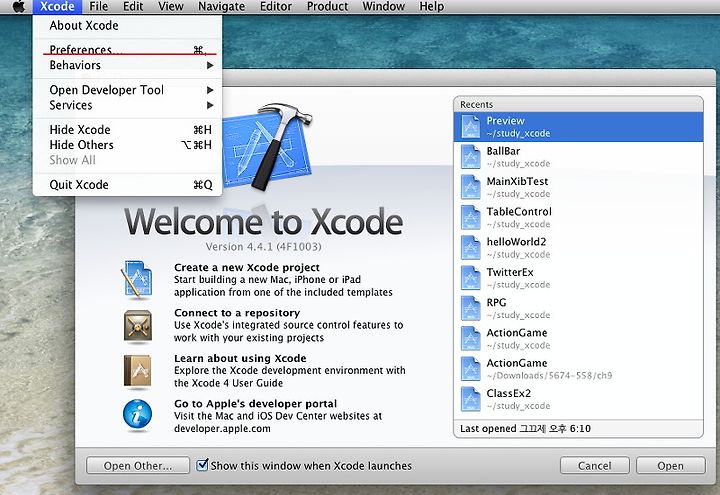
Task: Select the Preview recent project name
Action: [506, 121]
